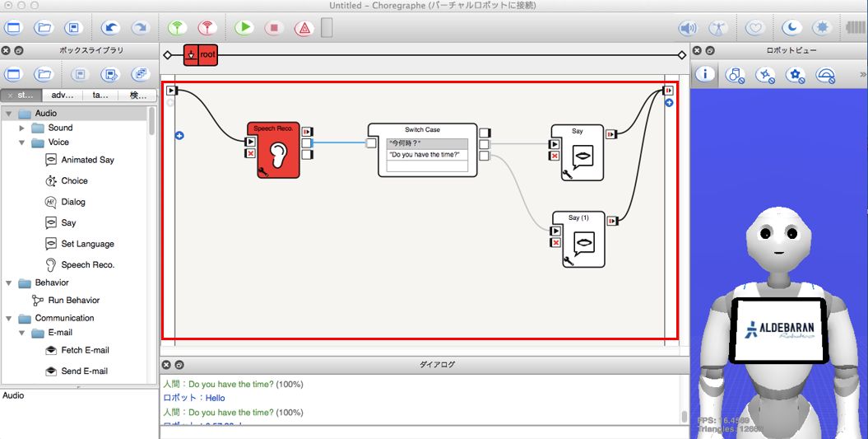
Task: Adjust robot volume with the speaker icon
Action: tap(688, 28)
